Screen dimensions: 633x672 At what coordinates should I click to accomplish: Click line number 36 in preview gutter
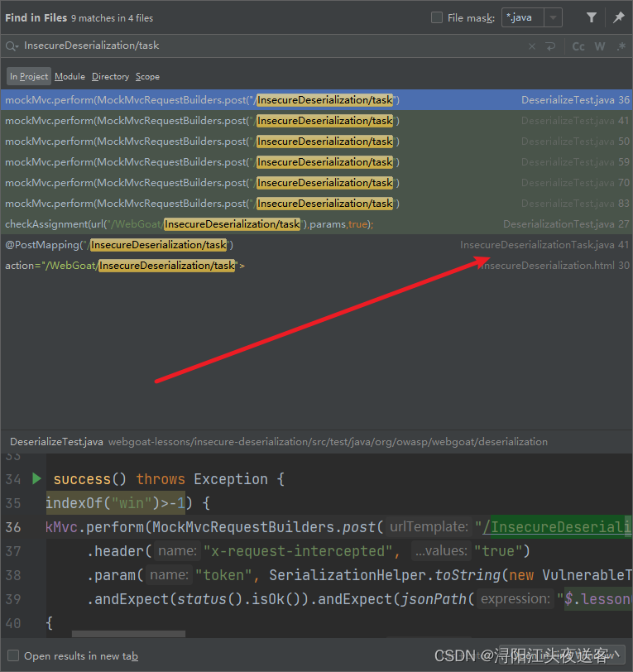coord(13,527)
